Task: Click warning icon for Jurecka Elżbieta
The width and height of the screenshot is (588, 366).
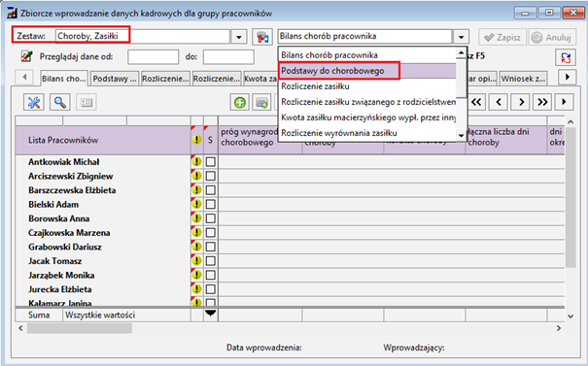Action: pyautogui.click(x=196, y=289)
